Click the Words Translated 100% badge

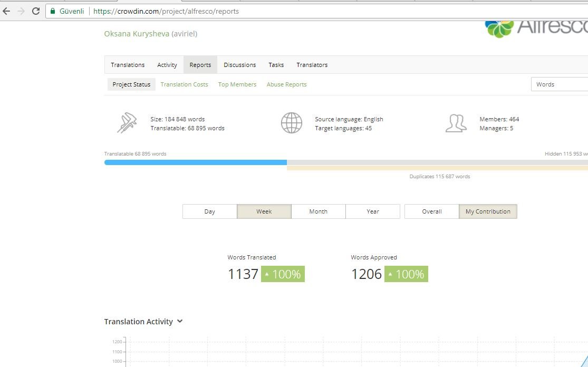click(283, 274)
